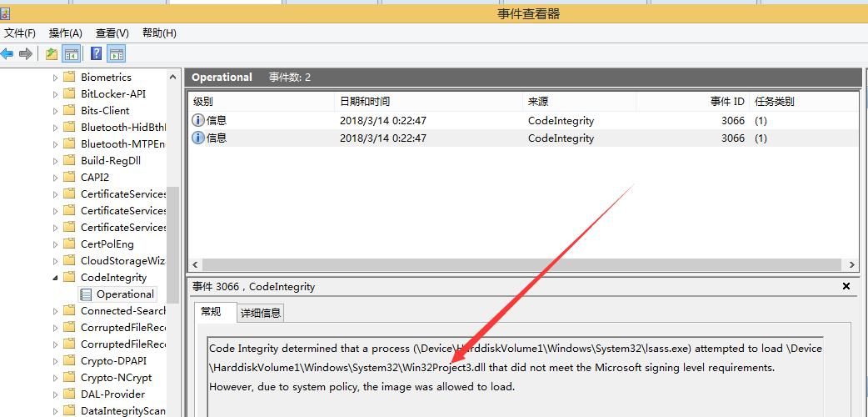This screenshot has height=417, width=868.
Task: Click event list horizontal scrollbar right arrow
Action: (x=852, y=264)
